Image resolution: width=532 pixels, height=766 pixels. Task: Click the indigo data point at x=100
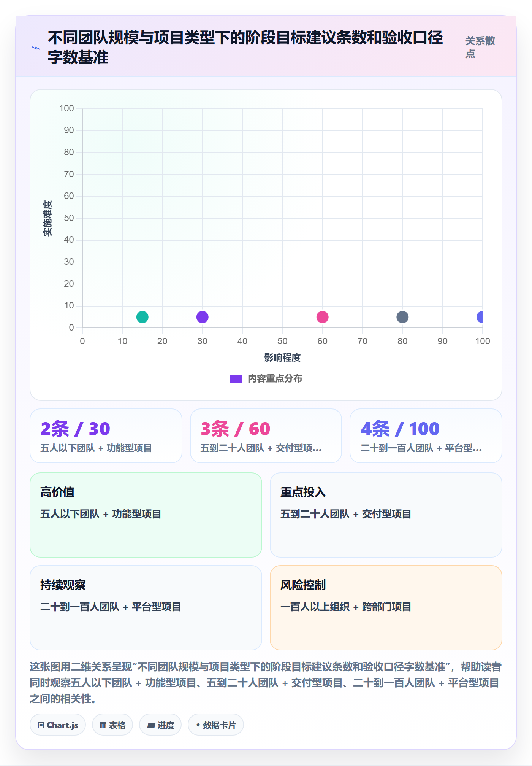[480, 317]
